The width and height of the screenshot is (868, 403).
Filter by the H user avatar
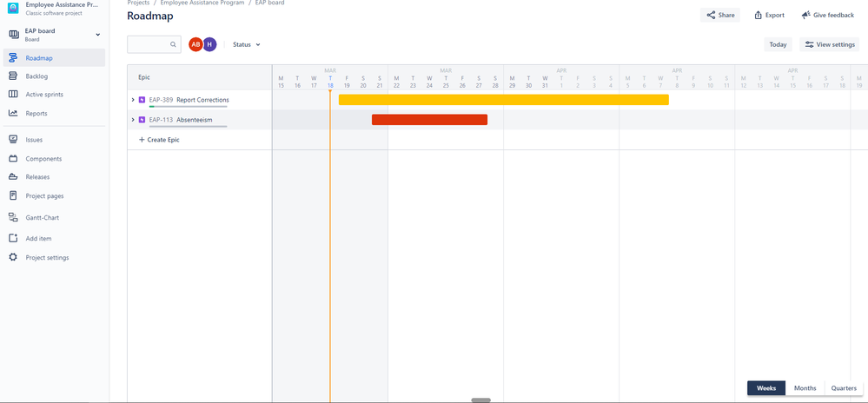coord(209,45)
